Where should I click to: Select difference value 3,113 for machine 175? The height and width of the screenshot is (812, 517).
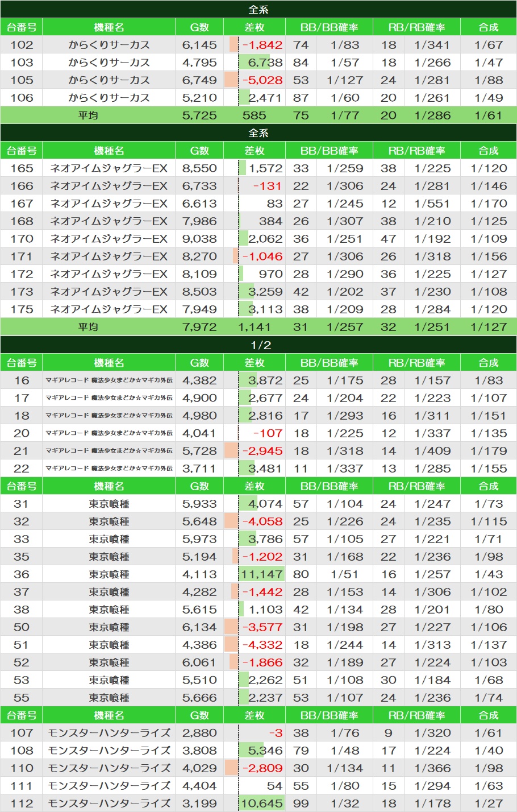[265, 309]
